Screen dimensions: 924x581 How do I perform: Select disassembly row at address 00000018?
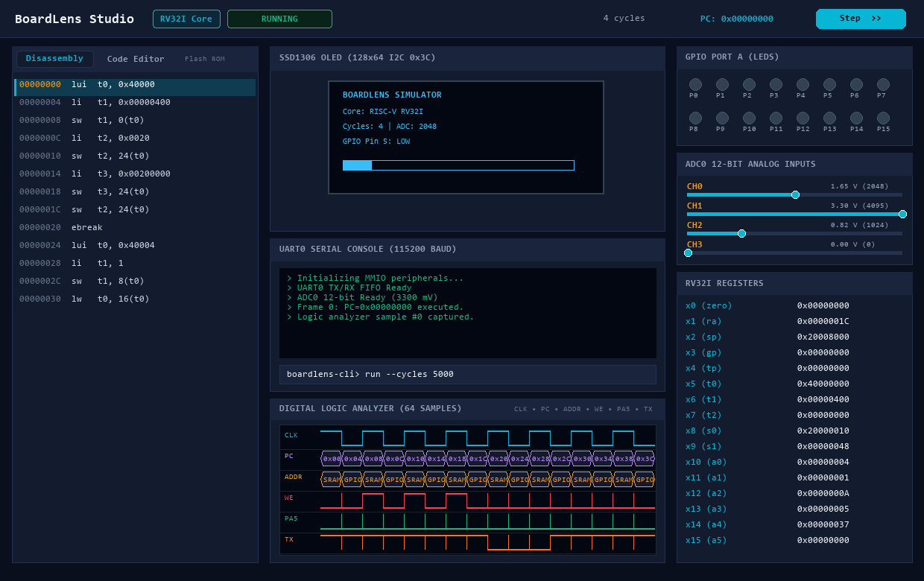pos(135,191)
